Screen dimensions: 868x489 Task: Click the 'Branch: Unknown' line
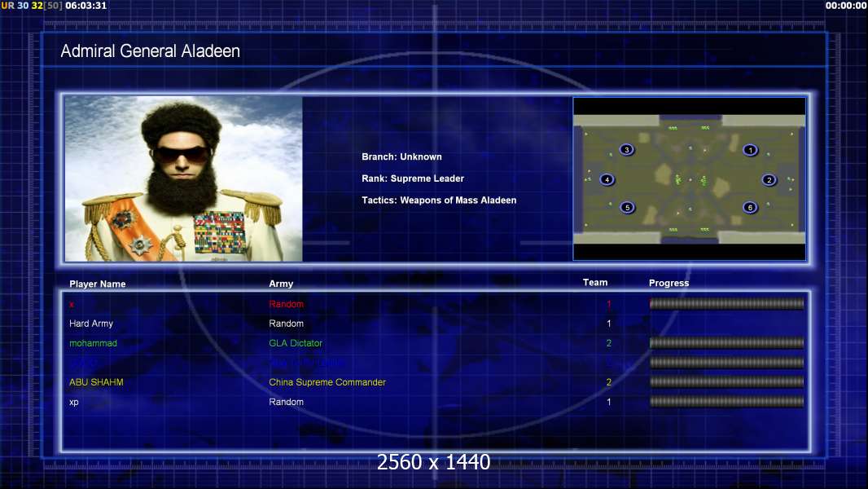pyautogui.click(x=402, y=156)
